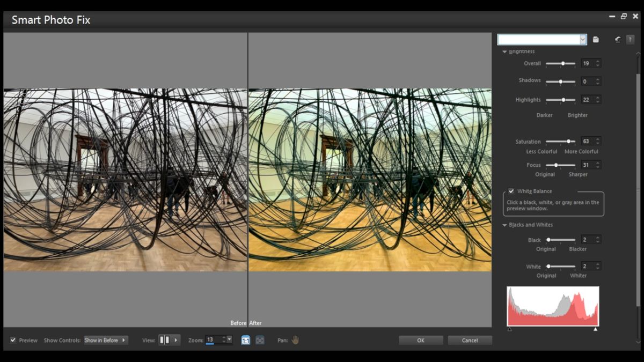Click the Cancel button
The height and width of the screenshot is (362, 644).
(x=470, y=340)
